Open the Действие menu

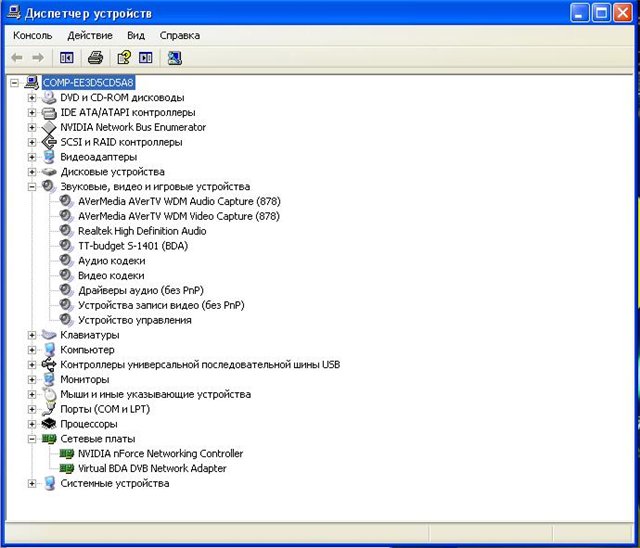90,35
